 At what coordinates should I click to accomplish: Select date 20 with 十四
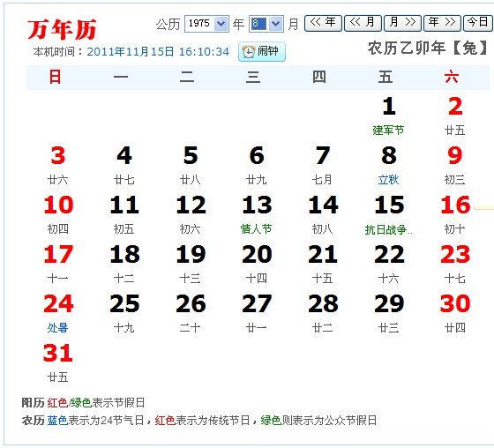pyautogui.click(x=257, y=264)
